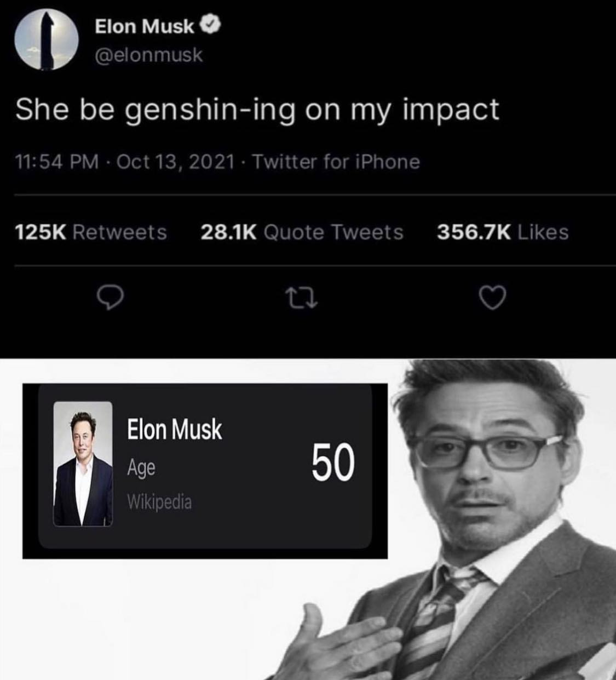Image resolution: width=616 pixels, height=680 pixels.
Task: Click the 11:54 PM timestamp
Action: (57, 162)
